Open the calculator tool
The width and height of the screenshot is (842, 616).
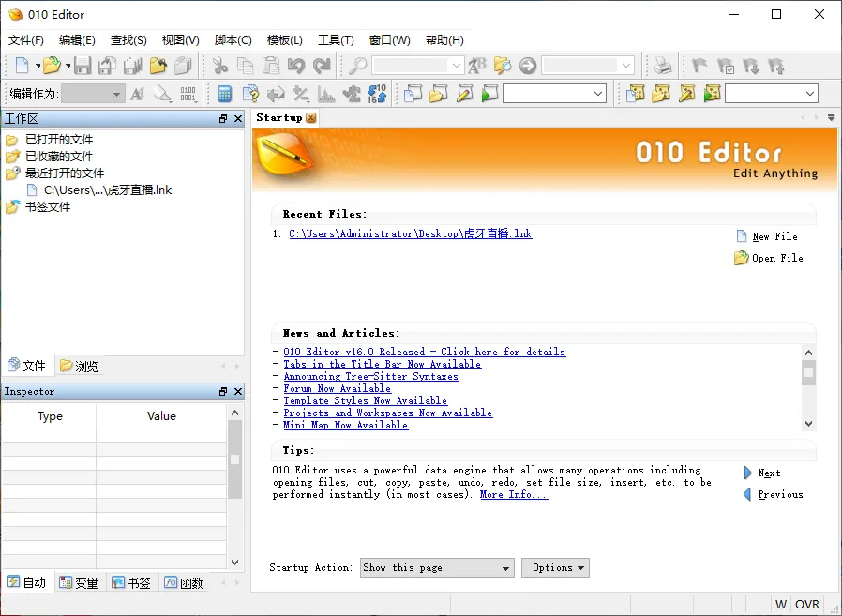(225, 94)
